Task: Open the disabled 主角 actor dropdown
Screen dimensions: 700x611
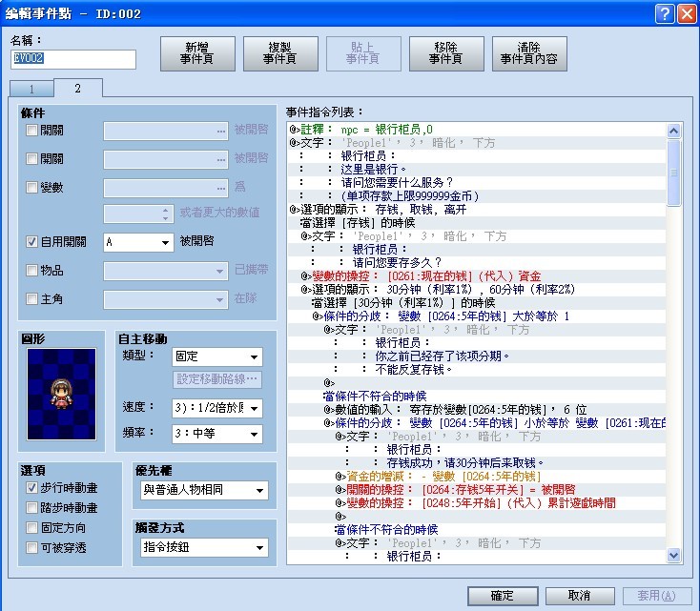Action: (x=166, y=299)
